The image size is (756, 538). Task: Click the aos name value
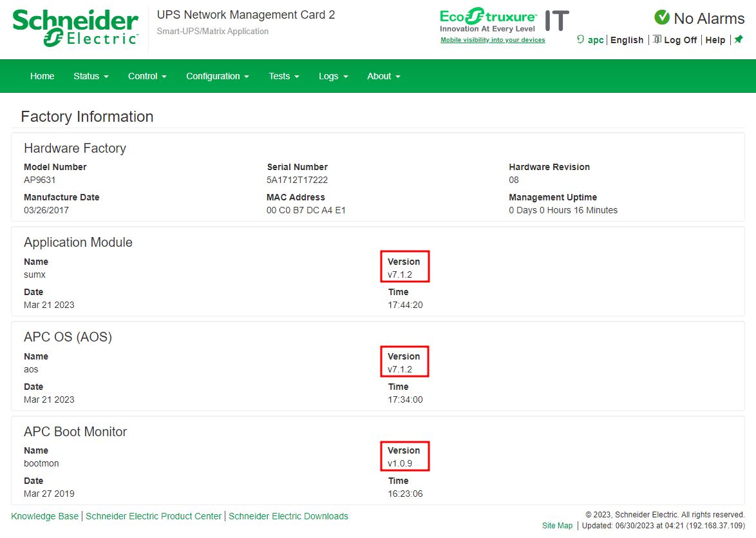tap(31, 370)
